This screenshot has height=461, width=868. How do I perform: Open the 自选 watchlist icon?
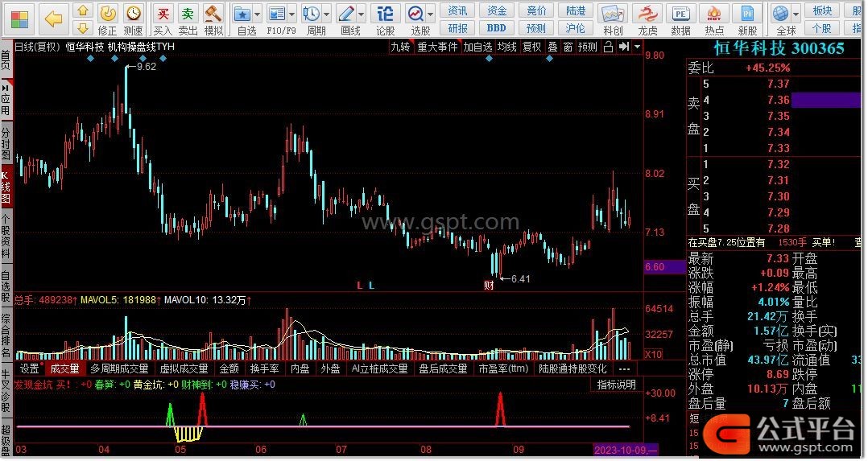coord(243,19)
